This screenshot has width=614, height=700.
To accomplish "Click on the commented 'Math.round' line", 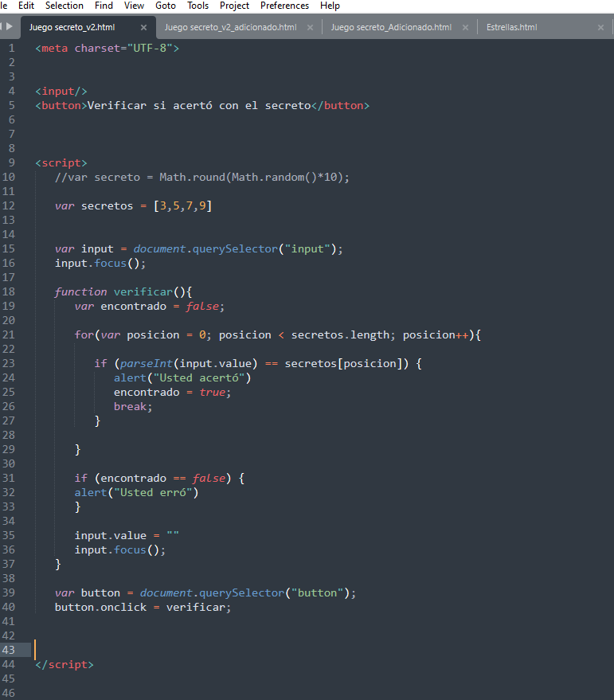I will click(x=202, y=178).
